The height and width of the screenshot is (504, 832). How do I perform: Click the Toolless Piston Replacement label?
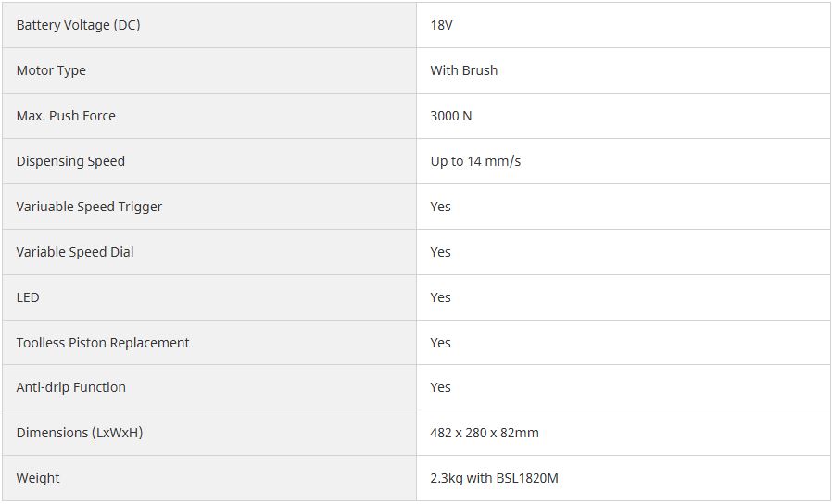[103, 343]
